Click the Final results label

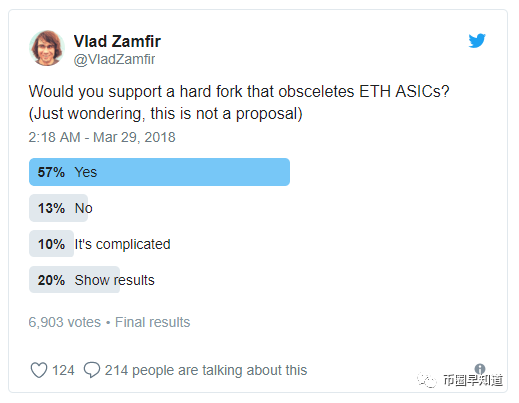(152, 322)
